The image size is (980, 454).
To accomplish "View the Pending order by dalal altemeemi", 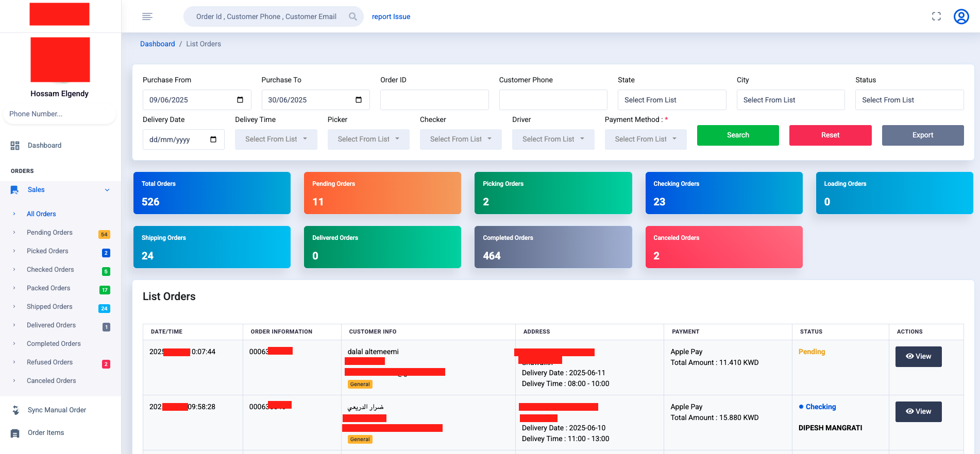I will pos(918,357).
